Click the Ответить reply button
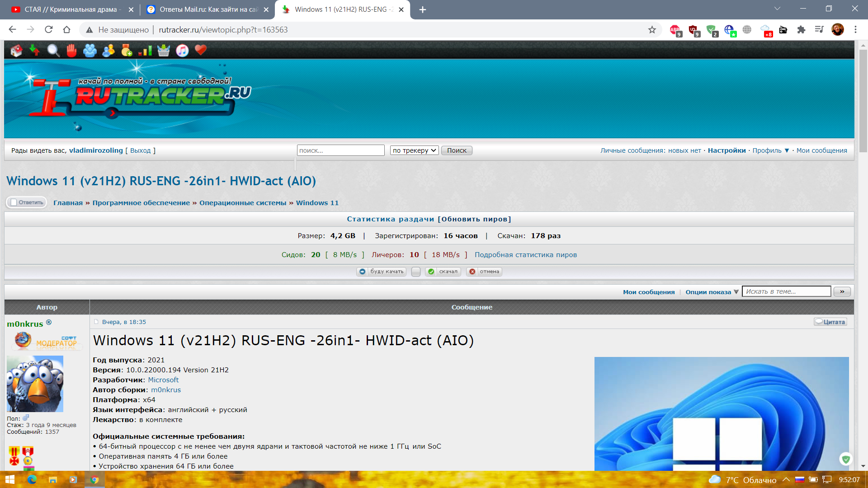 [27, 202]
